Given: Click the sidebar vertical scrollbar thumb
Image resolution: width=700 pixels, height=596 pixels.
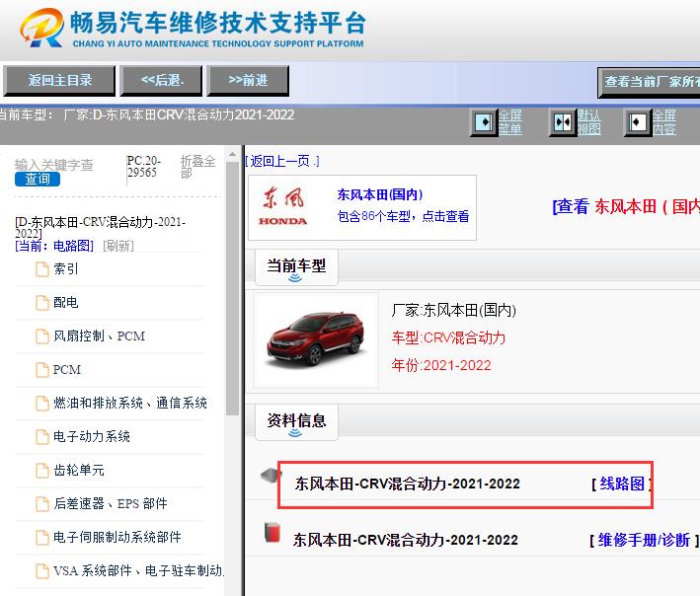Looking at the screenshot, I should [x=232, y=288].
